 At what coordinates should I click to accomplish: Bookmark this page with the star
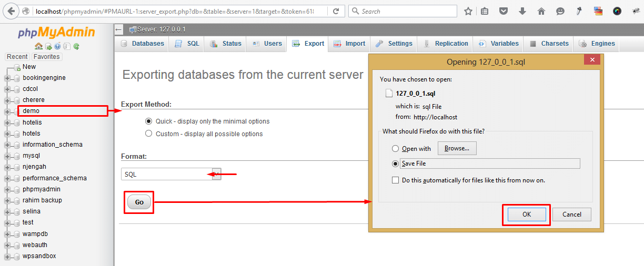[468, 11]
